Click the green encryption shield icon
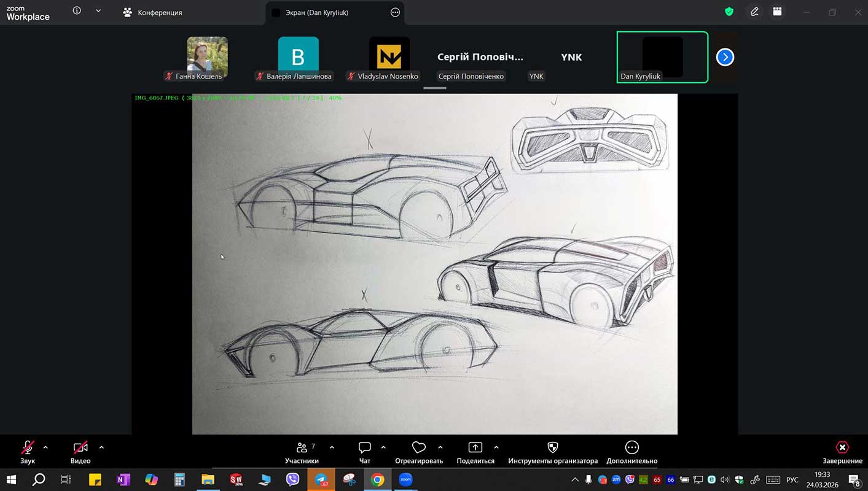868x491 pixels. click(729, 12)
